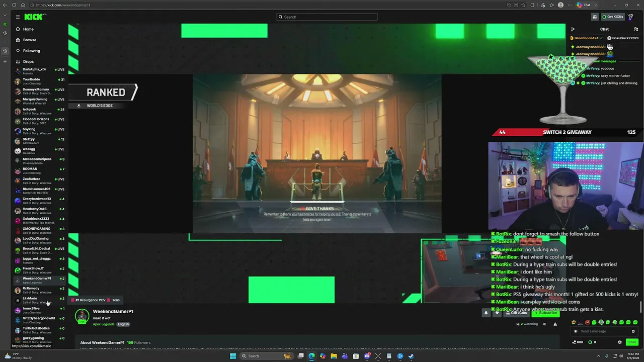Image resolution: width=644 pixels, height=362 pixels.
Task: Open theater layout icon beside Get KICKs
Action: point(594,17)
